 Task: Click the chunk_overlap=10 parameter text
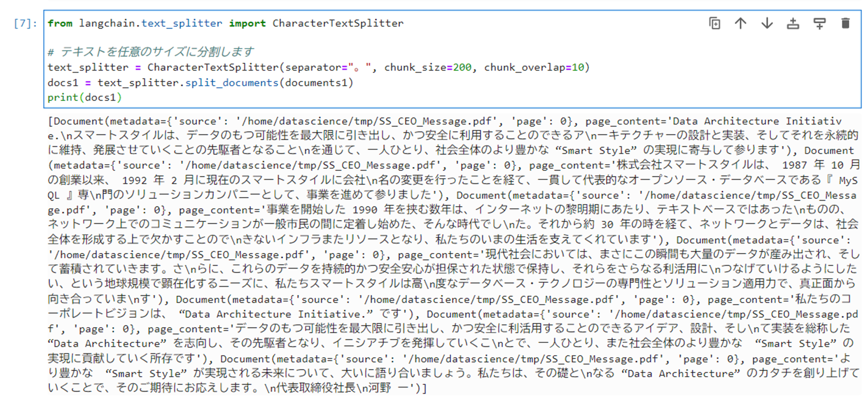534,68
